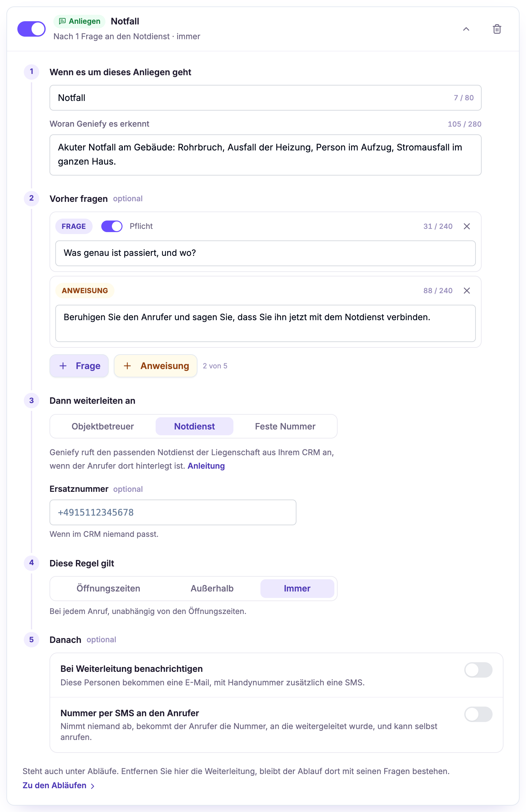The image size is (526, 812).
Task: Set rule to apply during Öffnungszeiten
Action: tap(108, 588)
